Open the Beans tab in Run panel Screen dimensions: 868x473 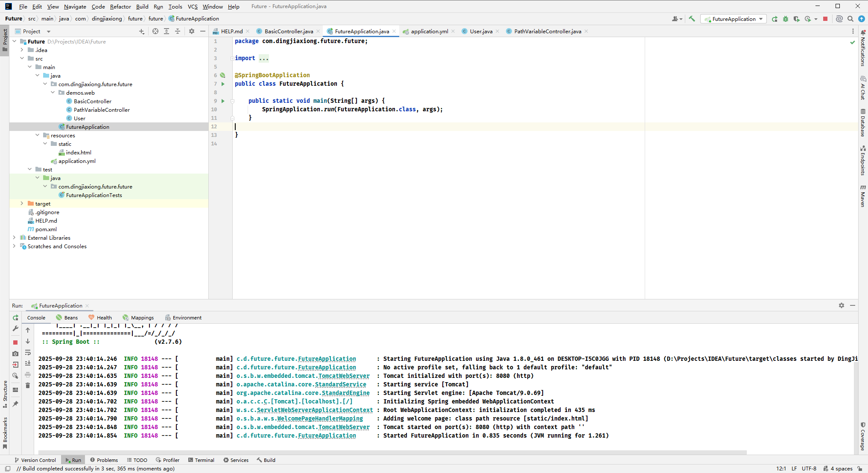click(x=67, y=317)
